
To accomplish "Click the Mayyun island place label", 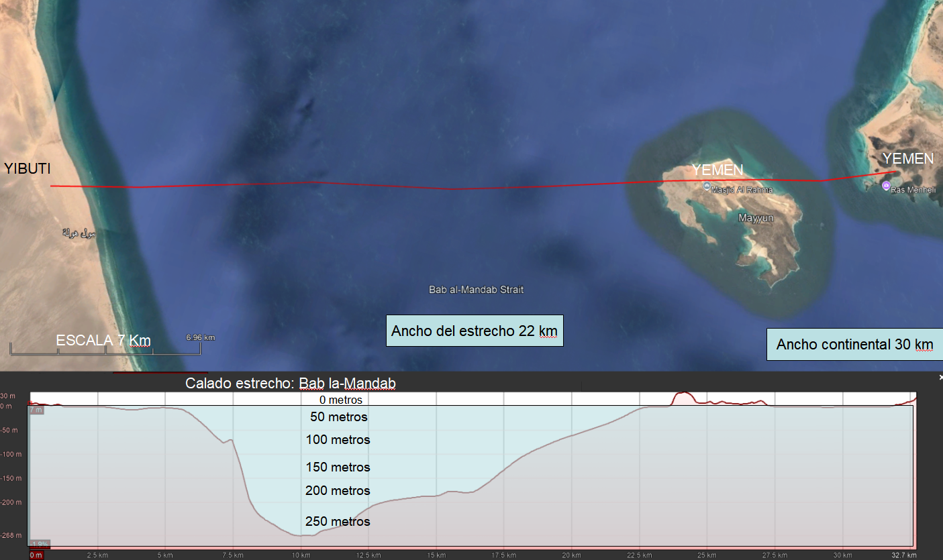I will tap(756, 218).
